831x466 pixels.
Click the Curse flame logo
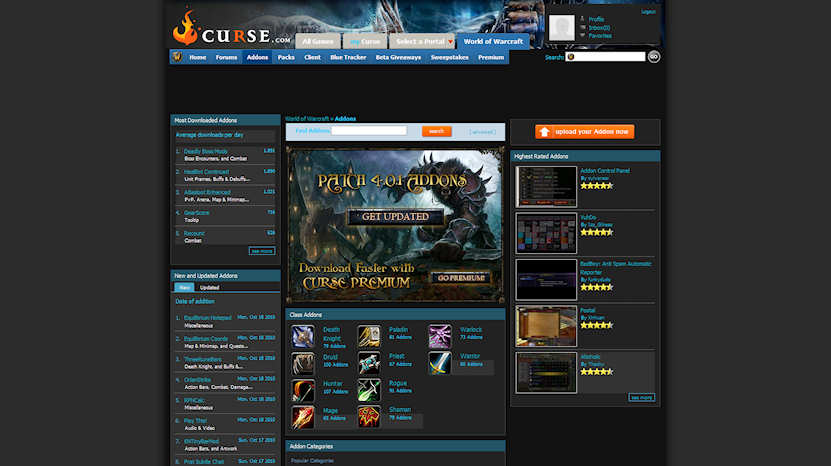pos(185,28)
